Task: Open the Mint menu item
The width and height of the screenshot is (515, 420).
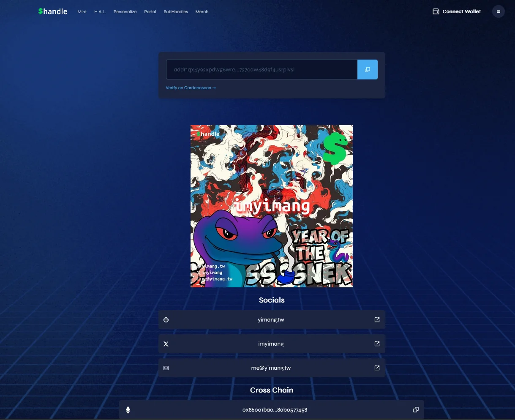Action: 82,12
